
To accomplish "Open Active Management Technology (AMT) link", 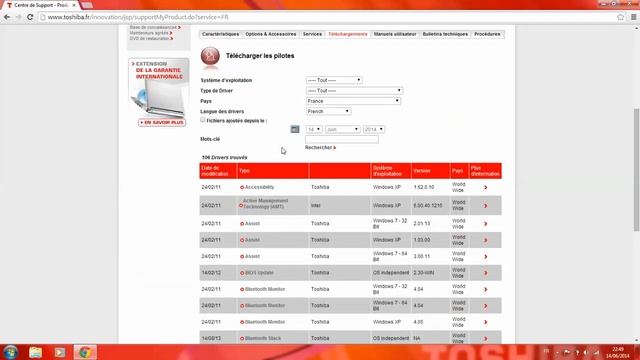I will 265,204.
